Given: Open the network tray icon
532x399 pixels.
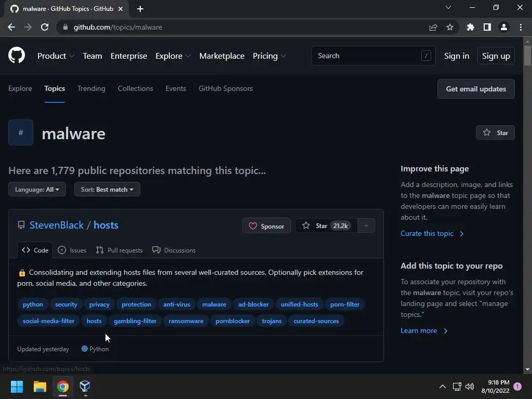Looking at the screenshot, I should [457, 386].
